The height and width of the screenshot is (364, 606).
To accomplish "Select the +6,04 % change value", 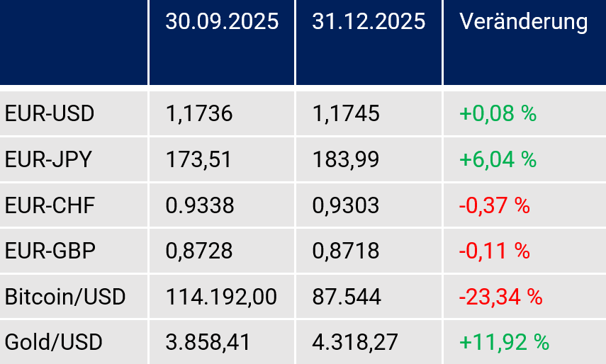I will pos(498,159).
